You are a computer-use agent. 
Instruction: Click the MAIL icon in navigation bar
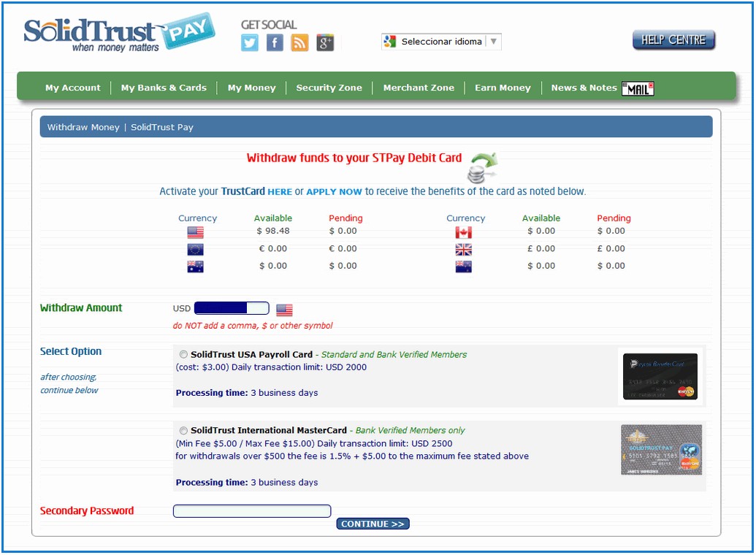(x=638, y=88)
